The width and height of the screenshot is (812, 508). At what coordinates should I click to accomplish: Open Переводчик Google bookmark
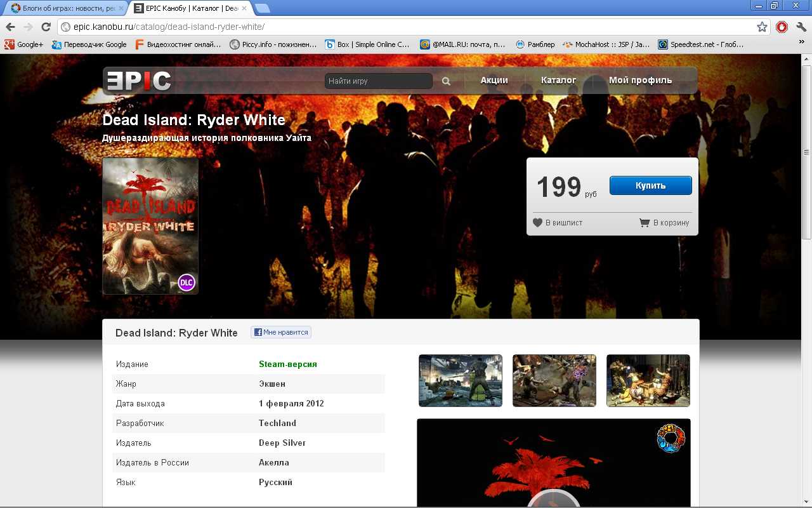coord(89,44)
